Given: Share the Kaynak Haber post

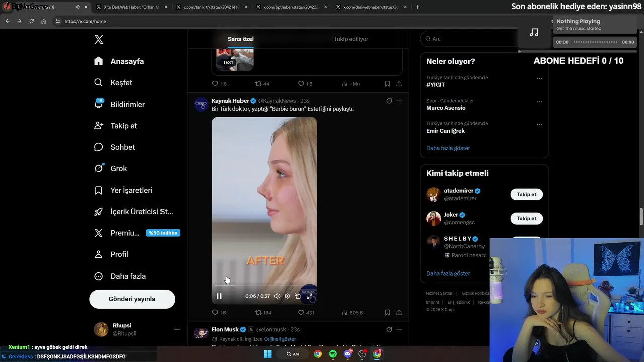Looking at the screenshot, I should pyautogui.click(x=399, y=313).
